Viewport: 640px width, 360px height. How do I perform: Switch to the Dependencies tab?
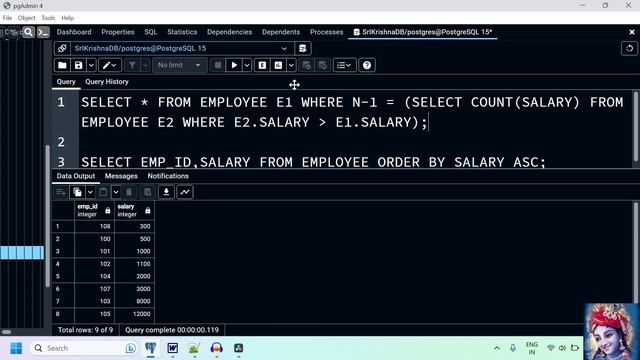click(x=229, y=32)
